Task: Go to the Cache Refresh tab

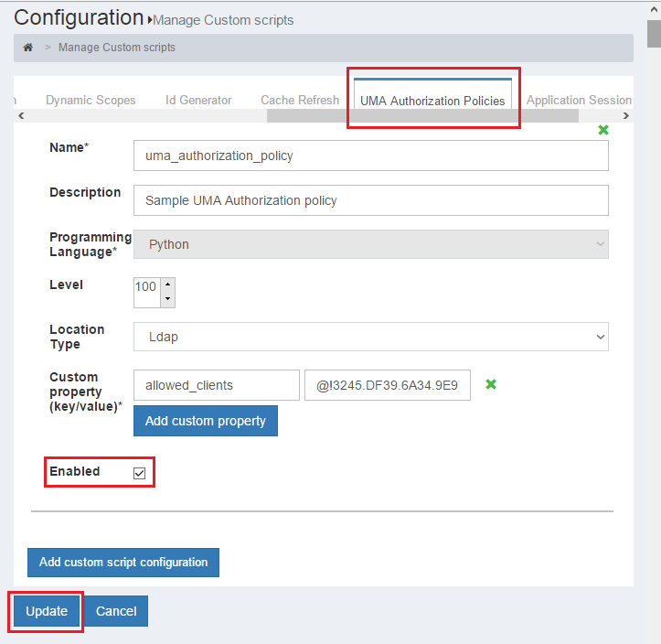Action: click(x=300, y=101)
